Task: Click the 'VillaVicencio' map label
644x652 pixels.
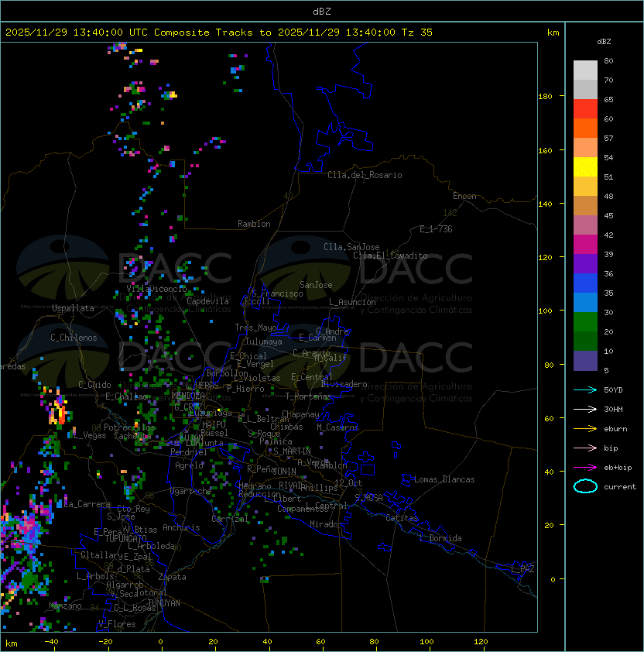Action: point(156,289)
